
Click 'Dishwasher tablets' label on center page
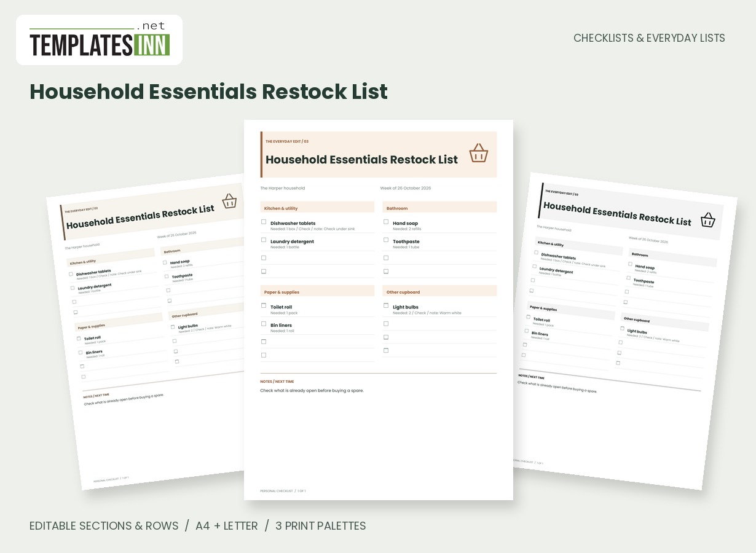point(293,224)
